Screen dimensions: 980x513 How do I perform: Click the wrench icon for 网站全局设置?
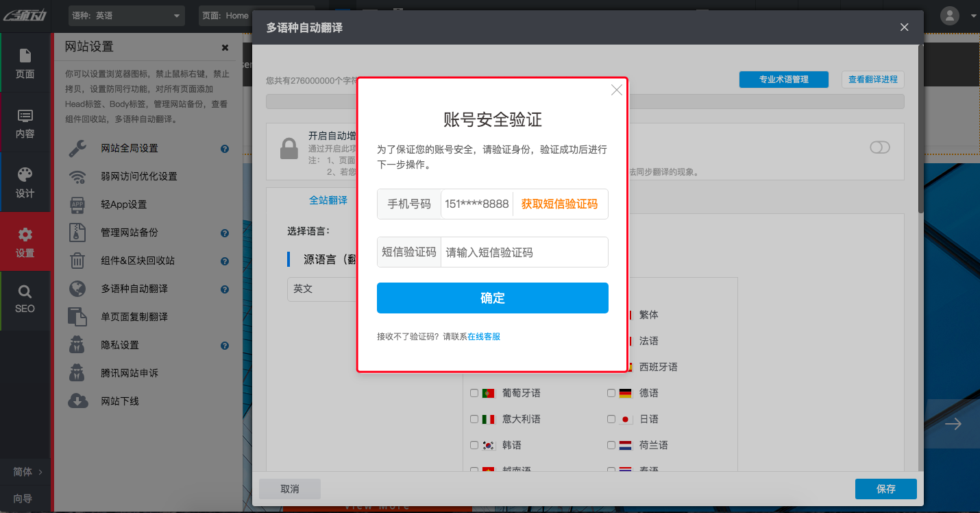tap(77, 147)
